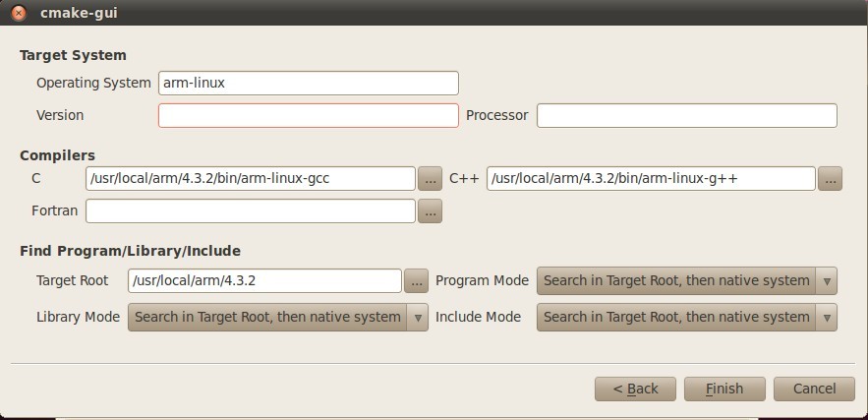The image size is (868, 420).
Task: Focus the Operating System text field
Action: (309, 83)
